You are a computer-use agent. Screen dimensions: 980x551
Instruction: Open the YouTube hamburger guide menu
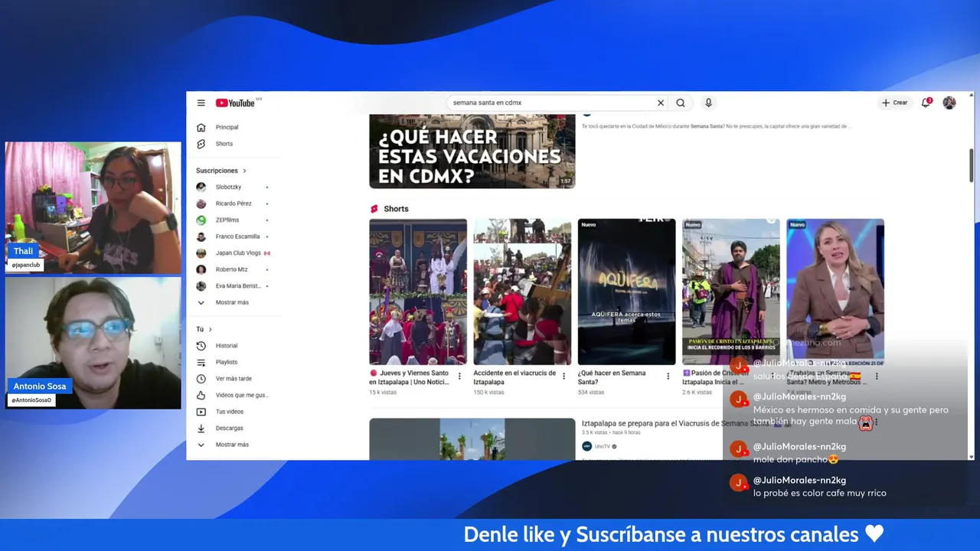201,103
